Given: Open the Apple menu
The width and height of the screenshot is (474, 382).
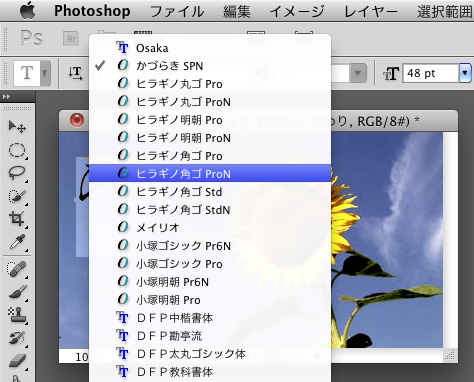Looking at the screenshot, I should pyautogui.click(x=28, y=10).
